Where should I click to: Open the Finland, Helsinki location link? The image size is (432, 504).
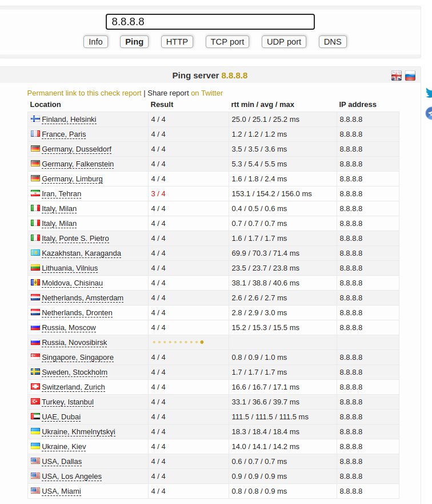(x=69, y=120)
